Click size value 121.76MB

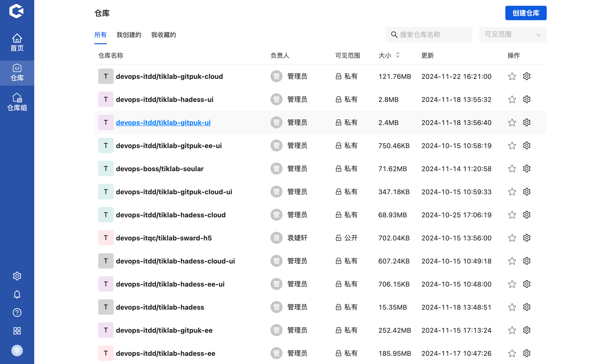coord(395,76)
